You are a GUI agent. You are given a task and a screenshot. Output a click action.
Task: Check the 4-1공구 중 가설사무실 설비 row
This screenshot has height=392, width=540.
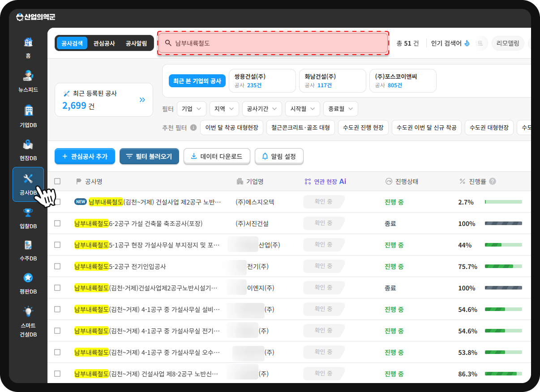tap(57, 309)
